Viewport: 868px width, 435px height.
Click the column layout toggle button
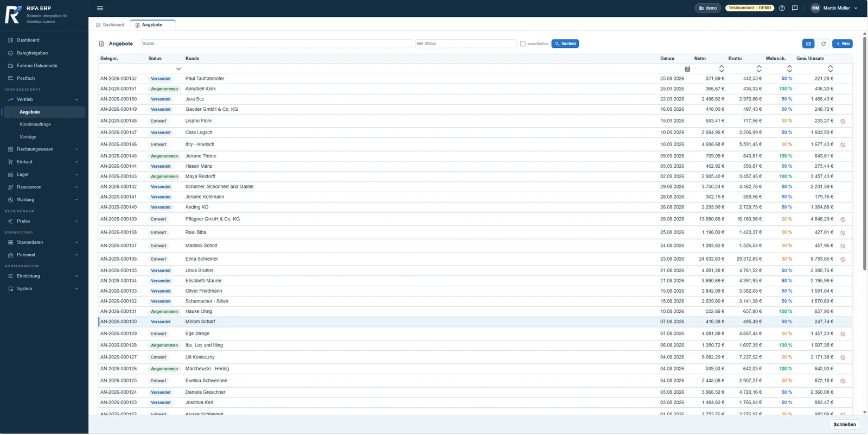click(x=808, y=43)
